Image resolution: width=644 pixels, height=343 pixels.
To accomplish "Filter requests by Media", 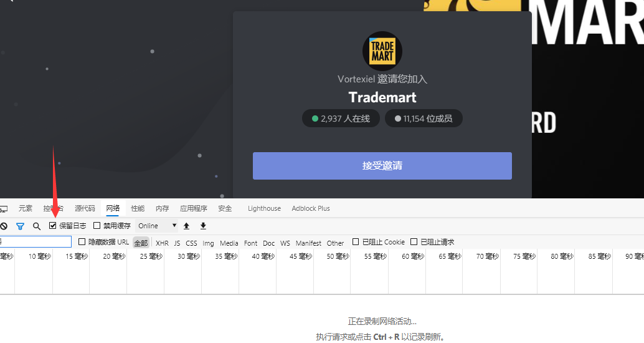I will [229, 243].
